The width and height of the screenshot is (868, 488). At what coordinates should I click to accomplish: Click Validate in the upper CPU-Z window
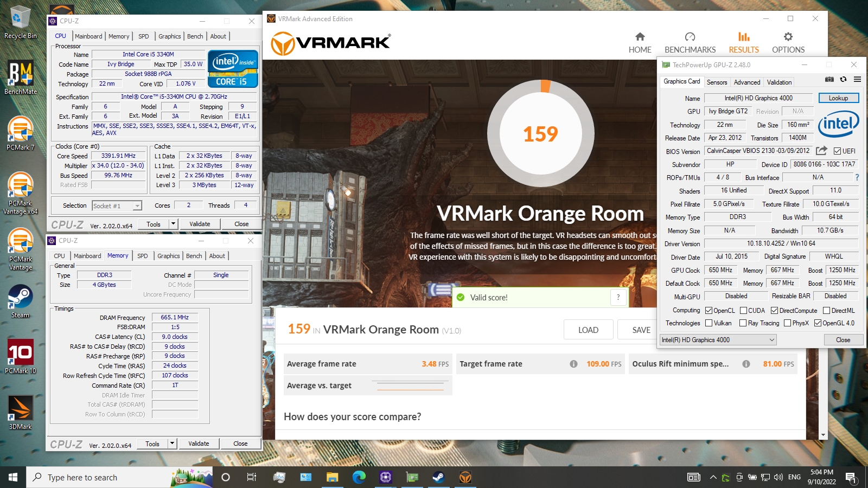200,224
